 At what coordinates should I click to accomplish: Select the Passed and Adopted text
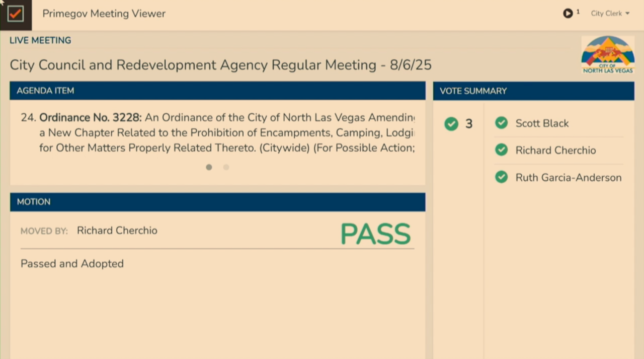[72, 263]
